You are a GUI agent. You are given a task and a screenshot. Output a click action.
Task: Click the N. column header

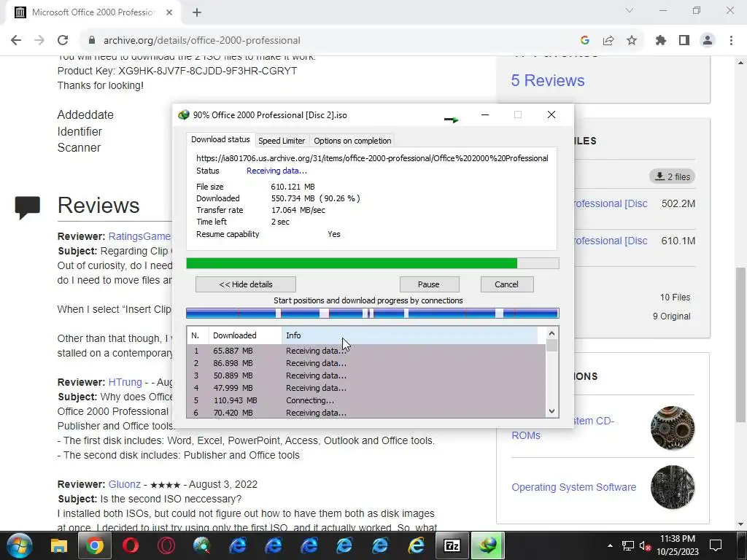pyautogui.click(x=198, y=335)
